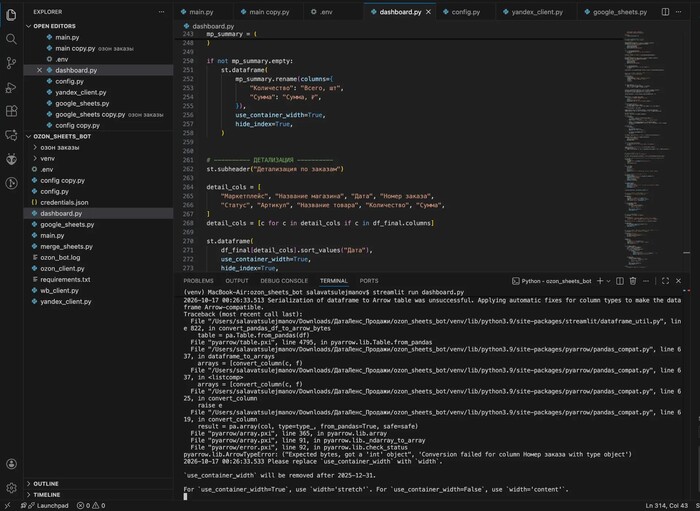
Task: Close dashboard.py in Open Editors list
Action: (x=39, y=70)
